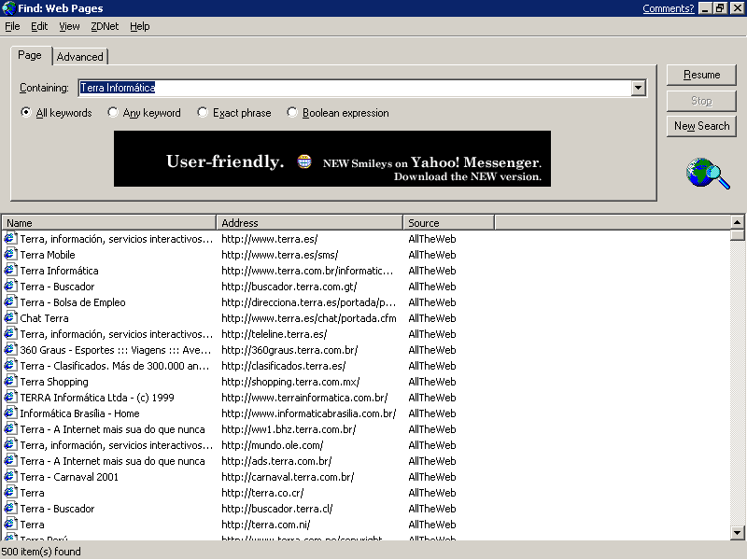Click the icon beside Informática Brasília - Home

click(10, 413)
